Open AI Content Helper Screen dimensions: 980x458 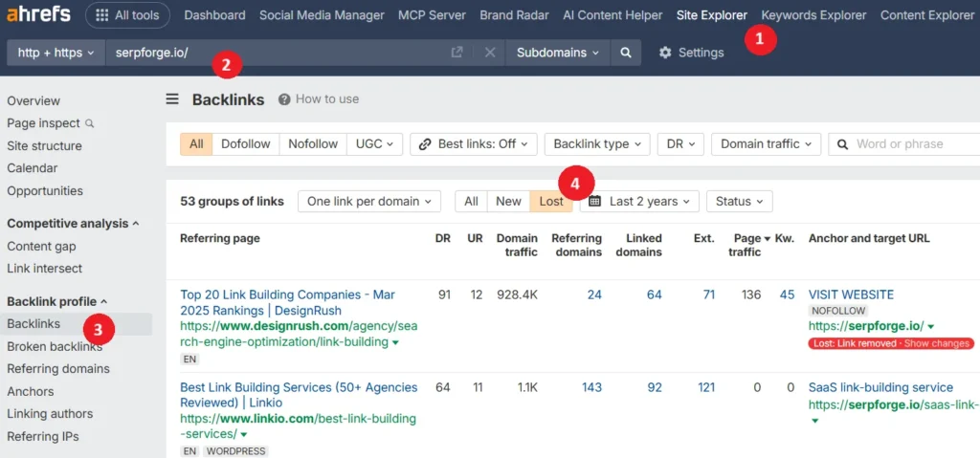(612, 15)
